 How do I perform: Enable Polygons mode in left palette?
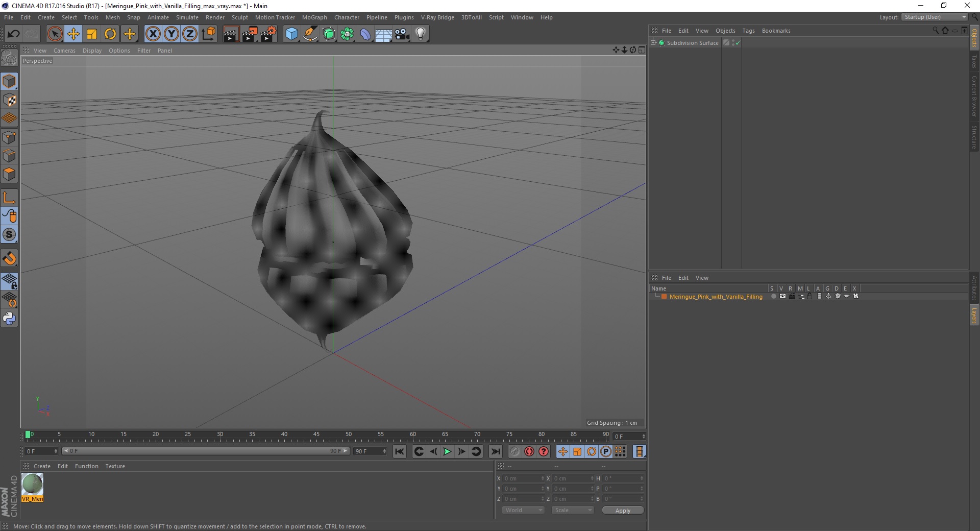point(9,174)
